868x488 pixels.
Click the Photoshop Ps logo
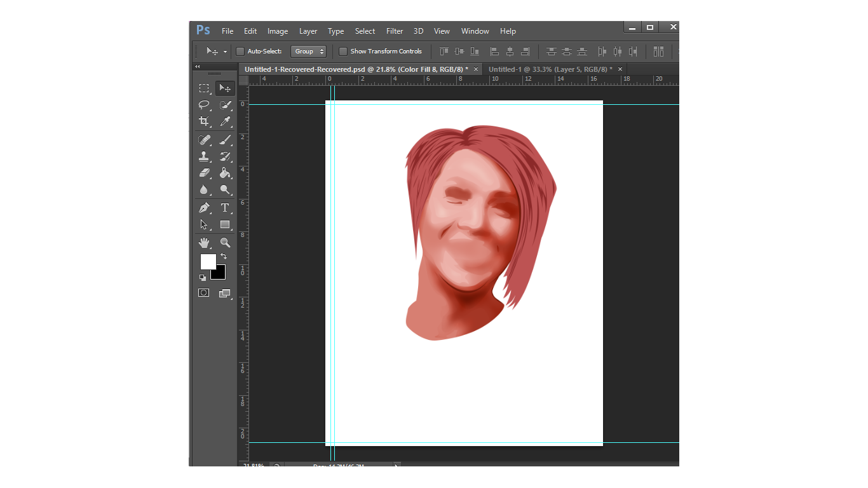click(x=203, y=30)
